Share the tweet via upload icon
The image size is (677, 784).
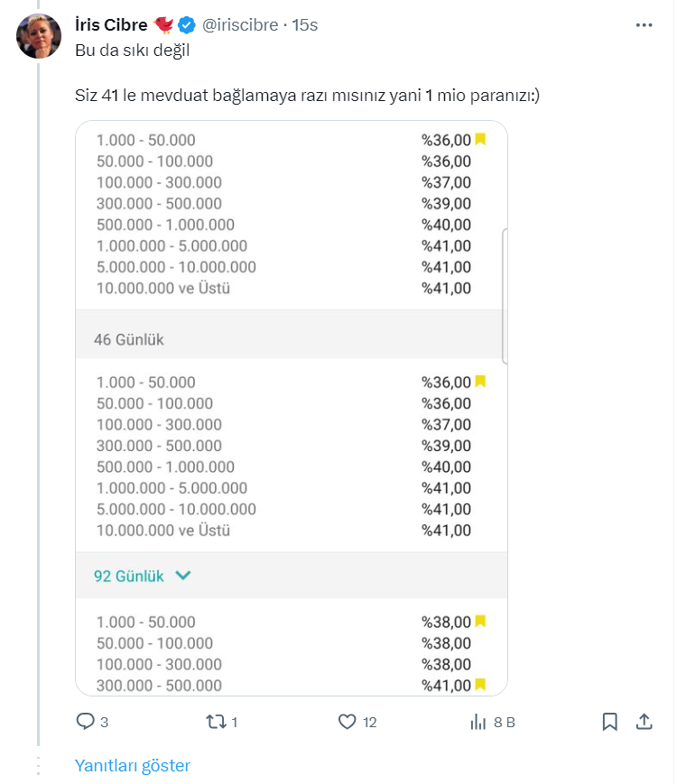[644, 722]
